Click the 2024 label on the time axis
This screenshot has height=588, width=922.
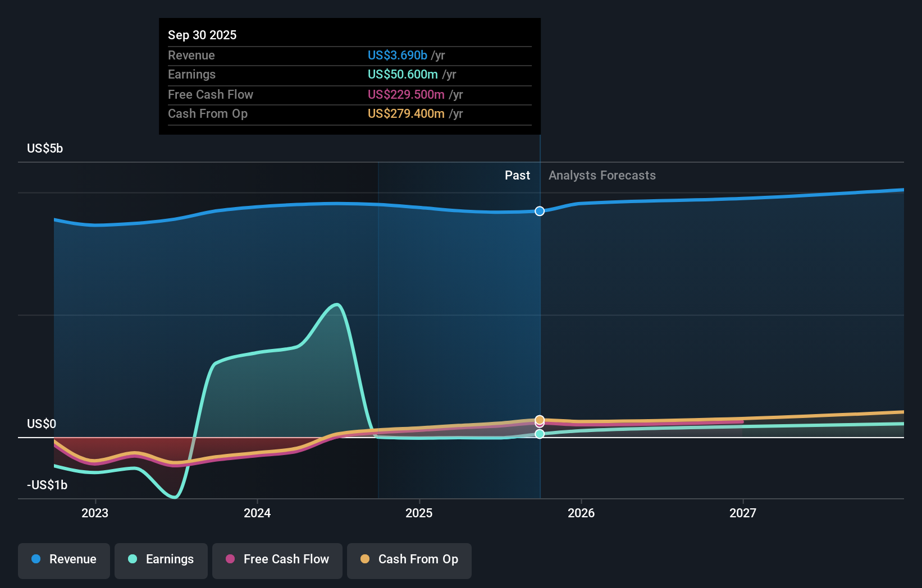click(257, 513)
